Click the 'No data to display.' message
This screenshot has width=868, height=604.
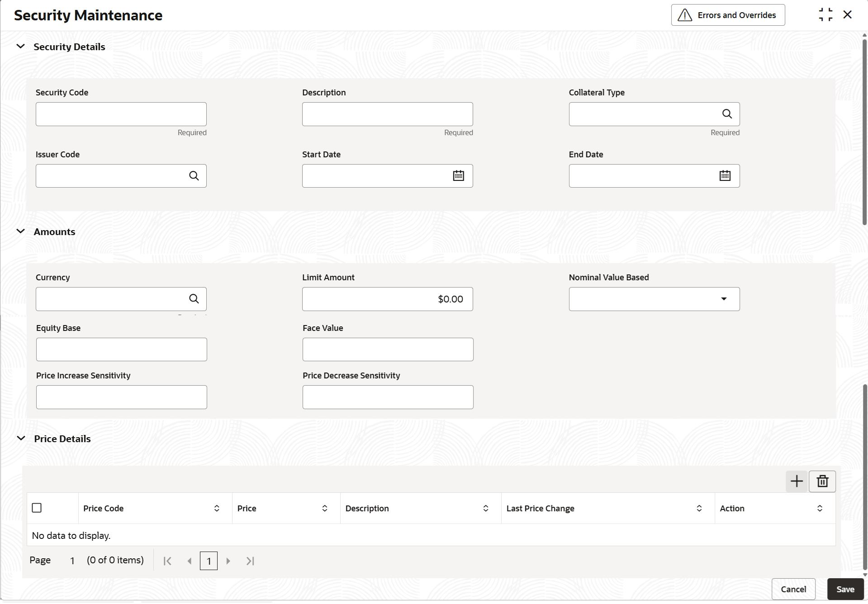coord(71,536)
